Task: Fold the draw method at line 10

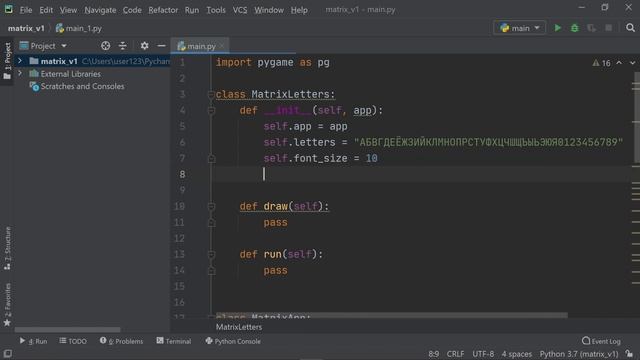Action: [211, 206]
